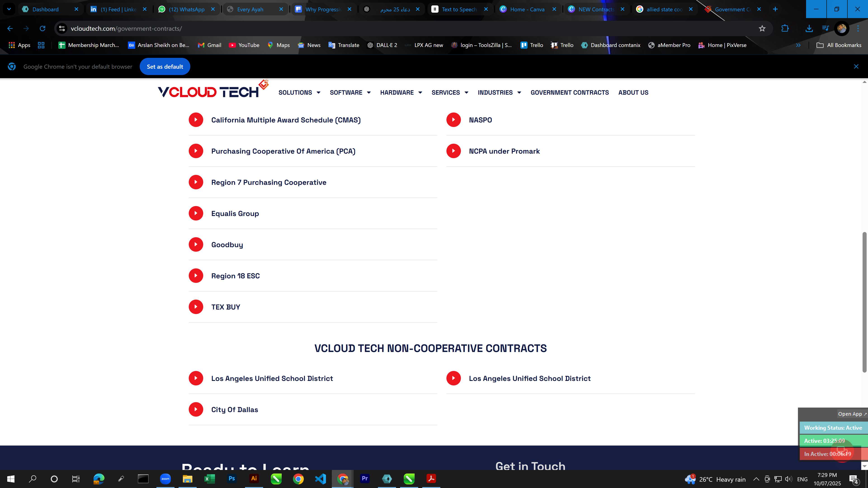Viewport: 868px width, 488px height.
Task: Open the DALL·E 2 bookmark
Action: 382,45
